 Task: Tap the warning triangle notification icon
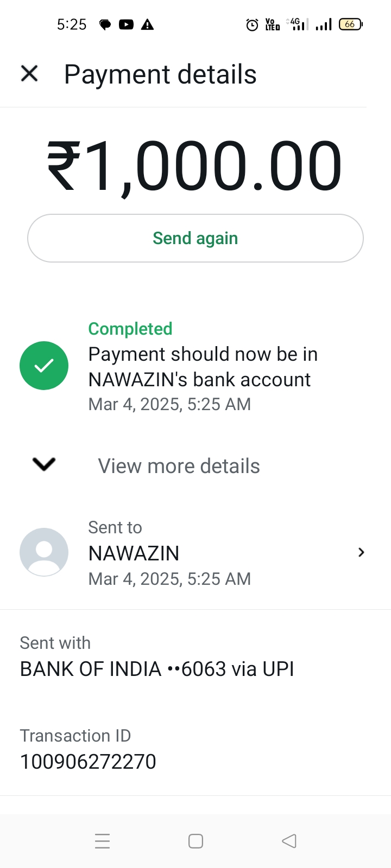147,24
